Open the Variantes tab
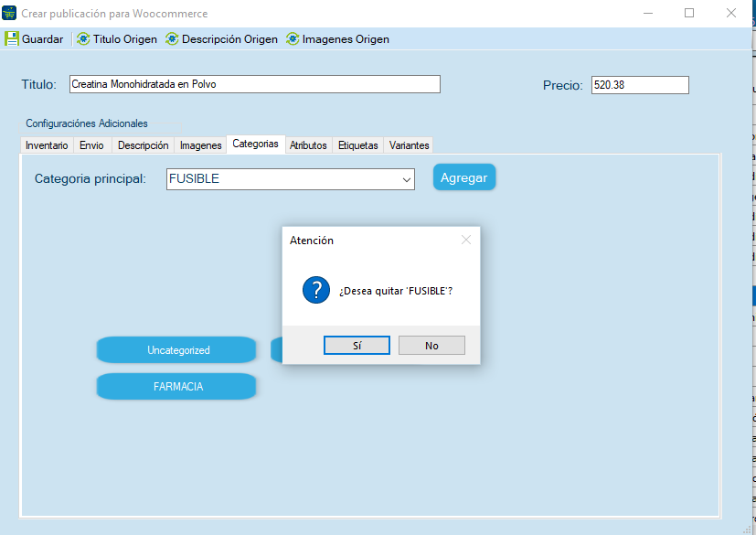The image size is (756, 535). (409, 145)
